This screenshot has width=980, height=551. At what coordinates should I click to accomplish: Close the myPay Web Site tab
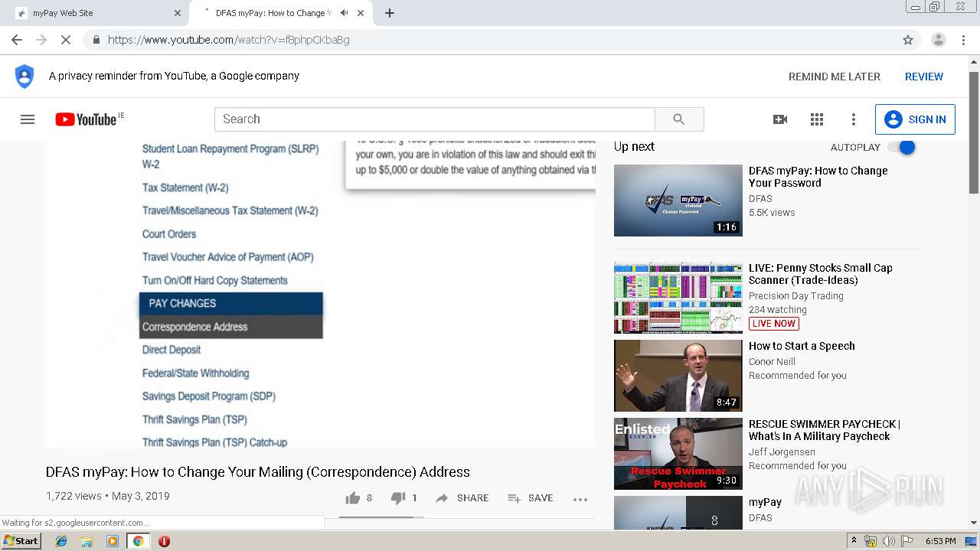point(178,13)
